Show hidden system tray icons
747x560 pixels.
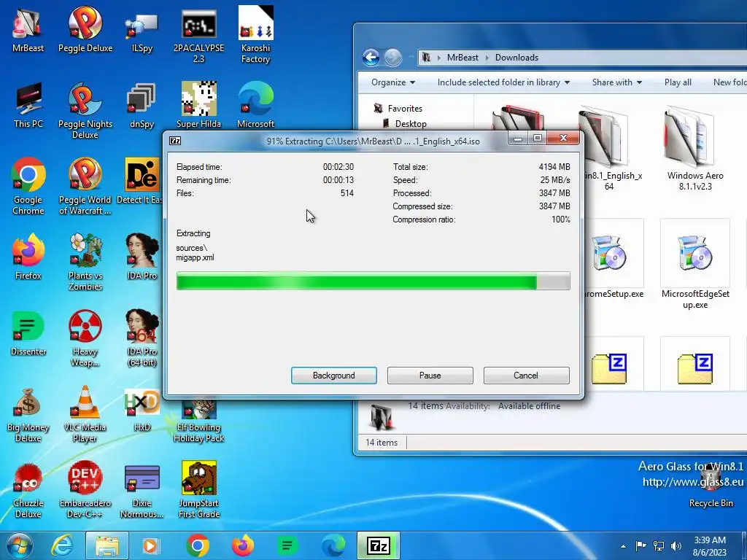[623, 546]
